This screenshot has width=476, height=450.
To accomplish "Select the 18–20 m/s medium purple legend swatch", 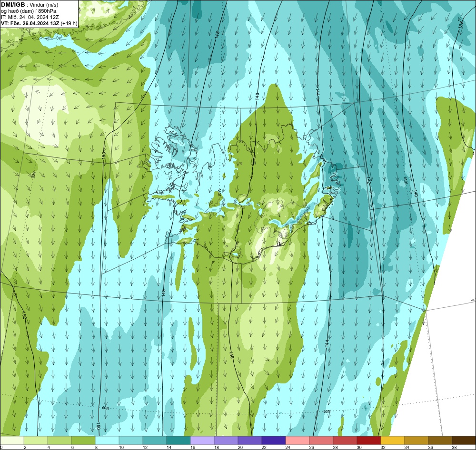I will click(x=226, y=440).
